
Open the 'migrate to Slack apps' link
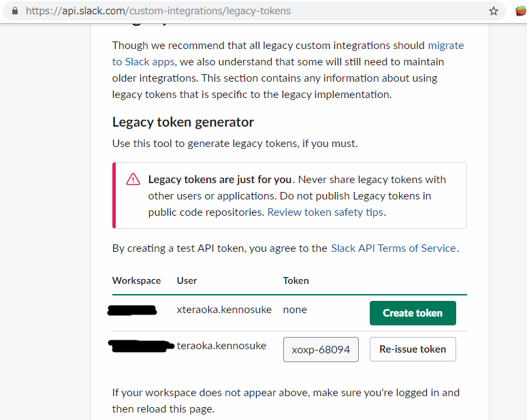click(x=288, y=53)
